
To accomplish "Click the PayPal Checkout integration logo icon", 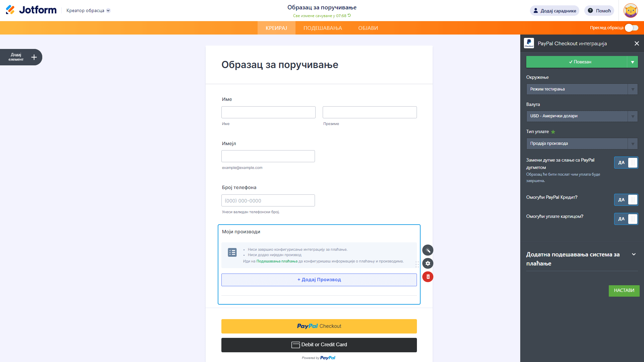I will click(529, 43).
